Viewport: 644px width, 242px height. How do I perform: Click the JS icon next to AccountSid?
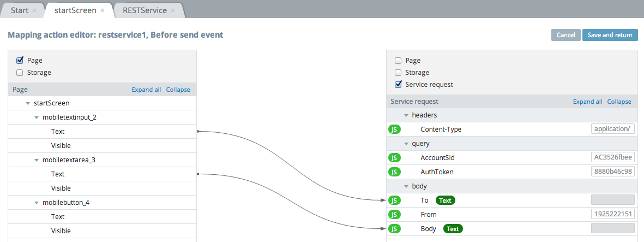(x=394, y=158)
